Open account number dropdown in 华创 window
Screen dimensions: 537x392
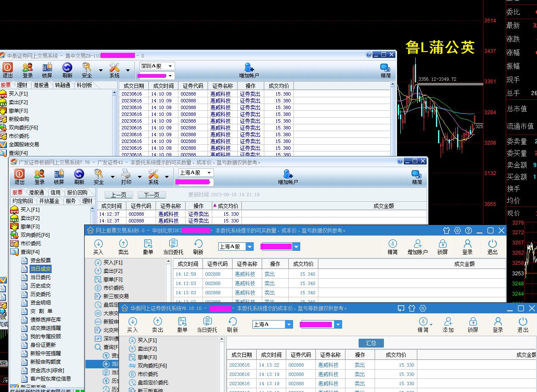[296, 247]
